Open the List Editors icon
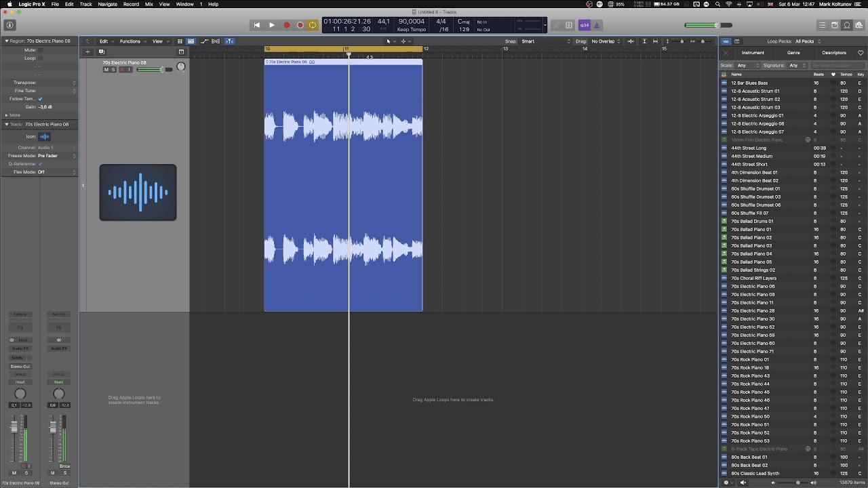The height and width of the screenshot is (488, 868). click(x=823, y=25)
